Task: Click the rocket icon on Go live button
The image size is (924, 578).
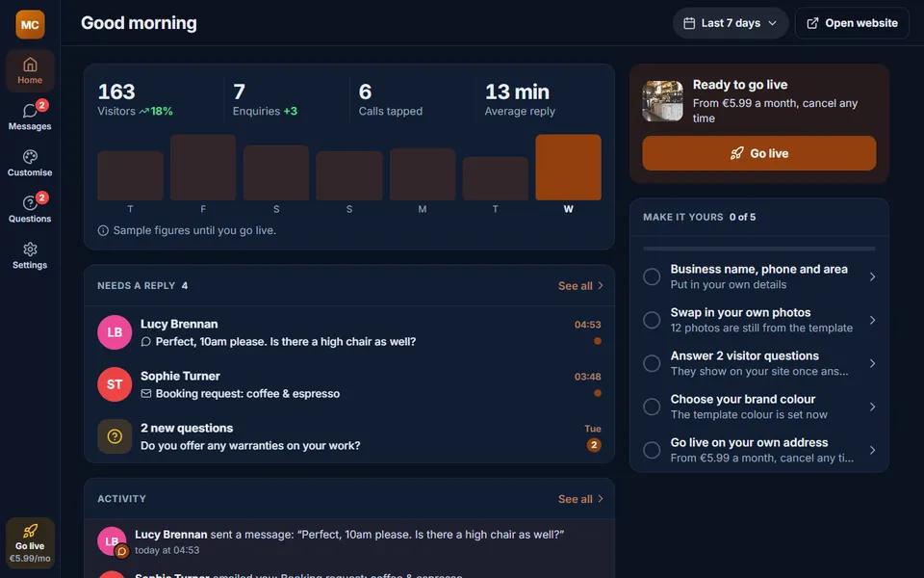Action: [736, 153]
